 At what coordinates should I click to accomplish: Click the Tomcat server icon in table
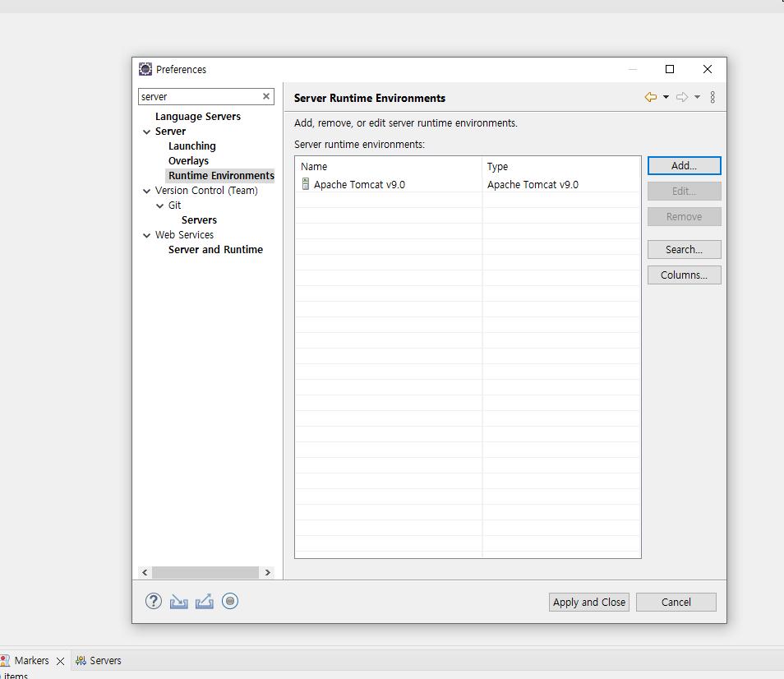click(306, 184)
